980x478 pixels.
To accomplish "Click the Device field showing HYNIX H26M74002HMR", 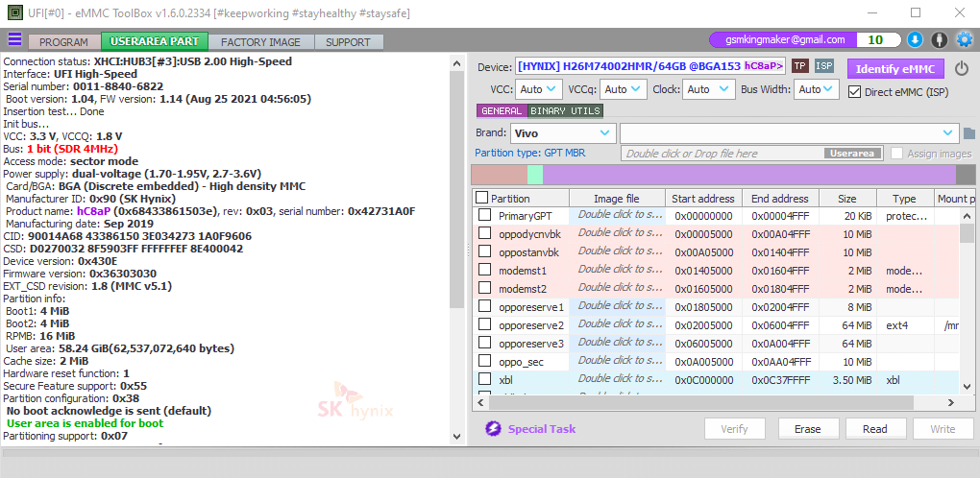I will coord(650,66).
